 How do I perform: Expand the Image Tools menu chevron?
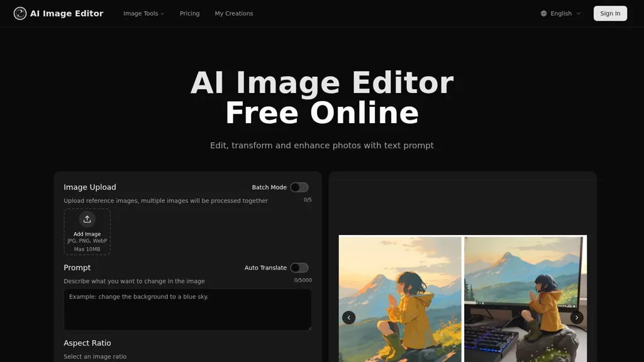click(x=162, y=14)
